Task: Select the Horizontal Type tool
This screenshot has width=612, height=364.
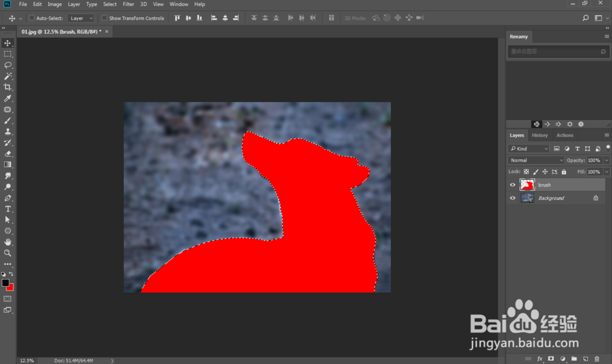Action: coord(7,209)
